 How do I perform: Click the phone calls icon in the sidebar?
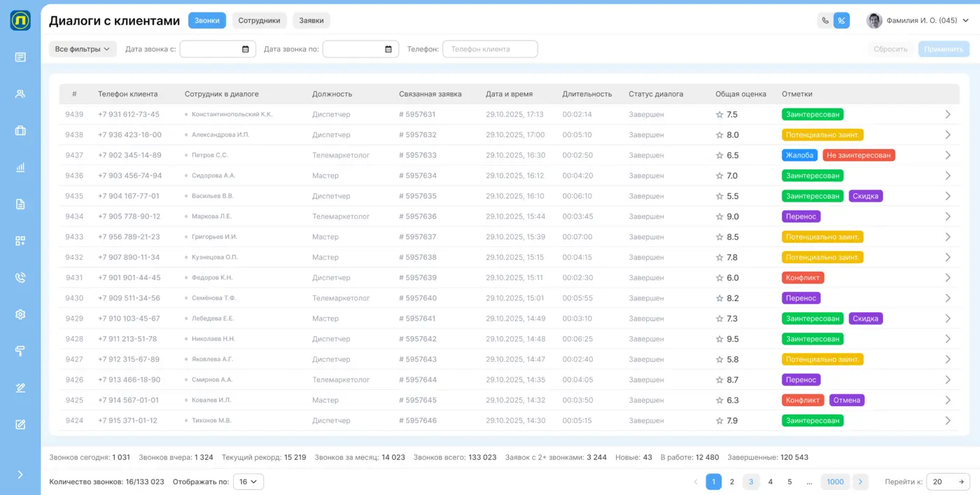20,278
